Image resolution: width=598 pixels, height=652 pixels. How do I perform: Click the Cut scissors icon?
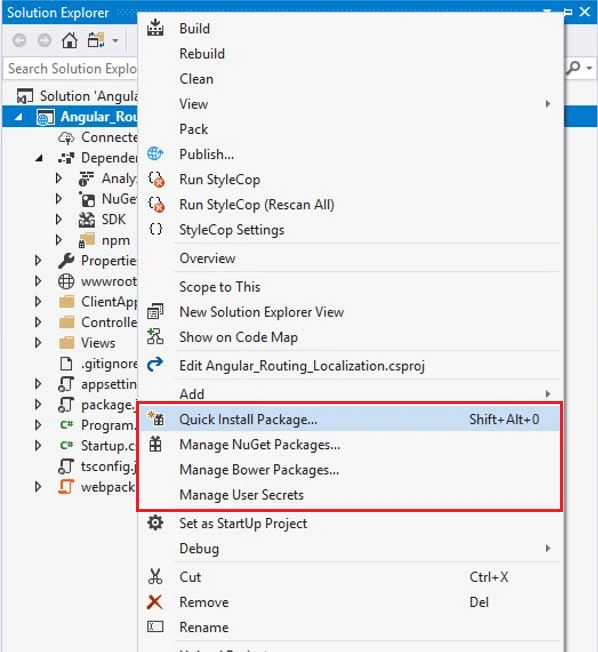point(155,576)
